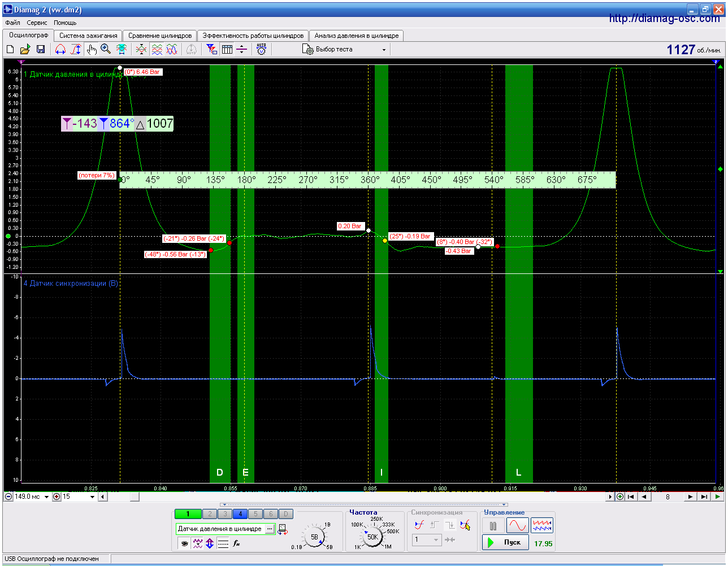Select channel 2 button

pos(210,514)
